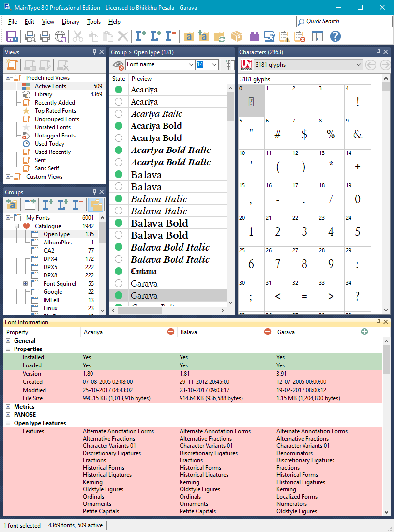Image resolution: width=394 pixels, height=532 pixels.
Task: Collapse the Catalogue group node
Action: (17, 226)
